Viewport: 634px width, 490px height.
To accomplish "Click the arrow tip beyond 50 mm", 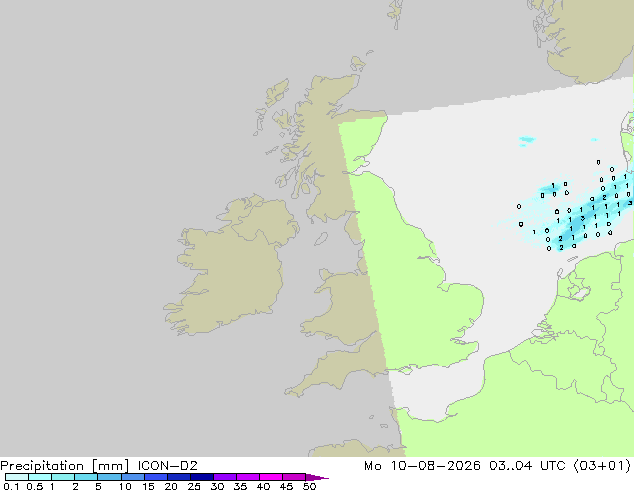I will 317,477.
